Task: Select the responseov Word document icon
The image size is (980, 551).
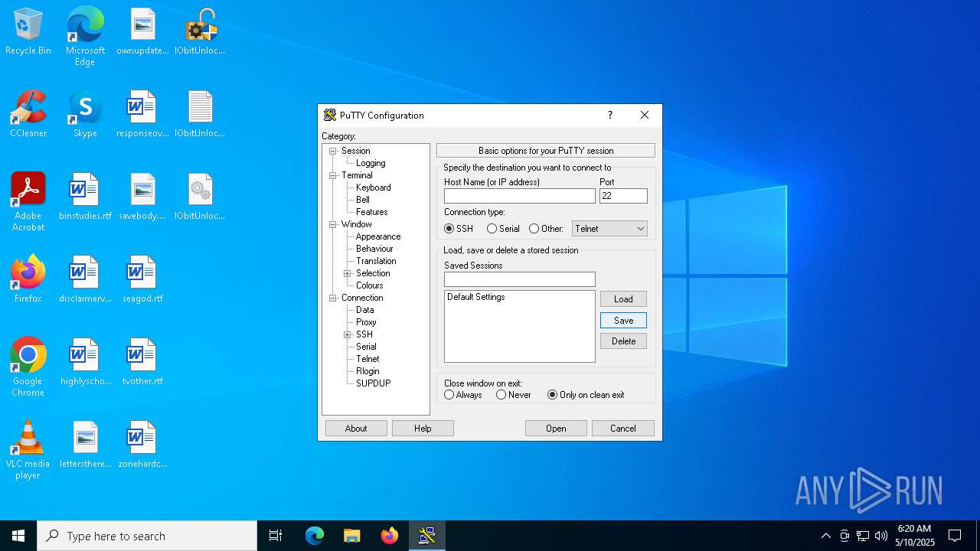Action: tap(142, 115)
